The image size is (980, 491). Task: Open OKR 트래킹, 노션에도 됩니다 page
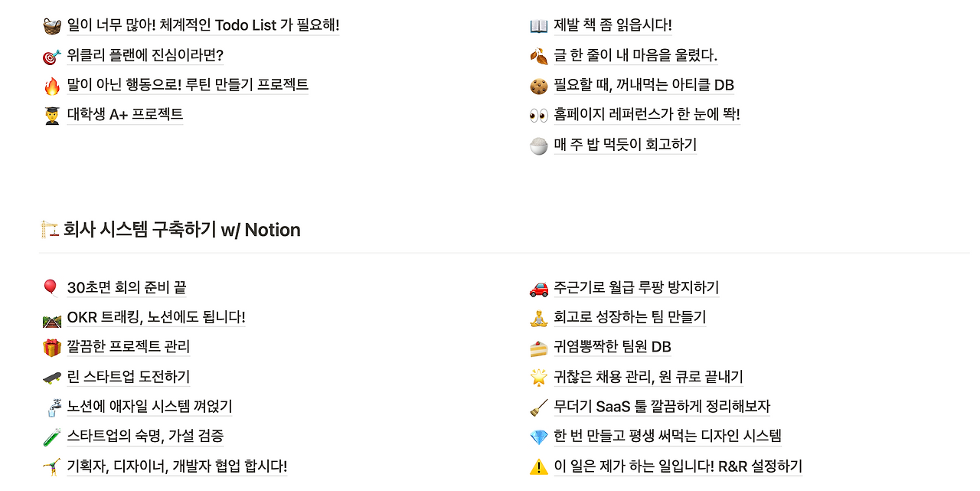(x=156, y=317)
